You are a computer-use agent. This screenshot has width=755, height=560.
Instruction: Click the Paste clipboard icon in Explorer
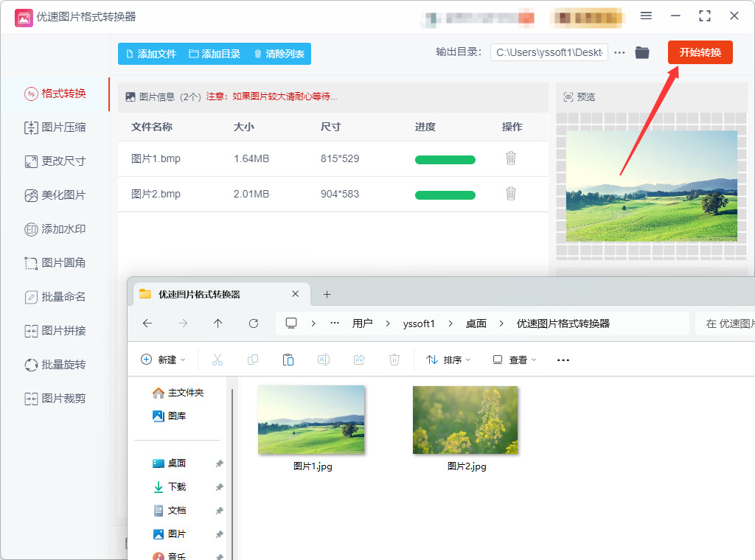pyautogui.click(x=288, y=360)
